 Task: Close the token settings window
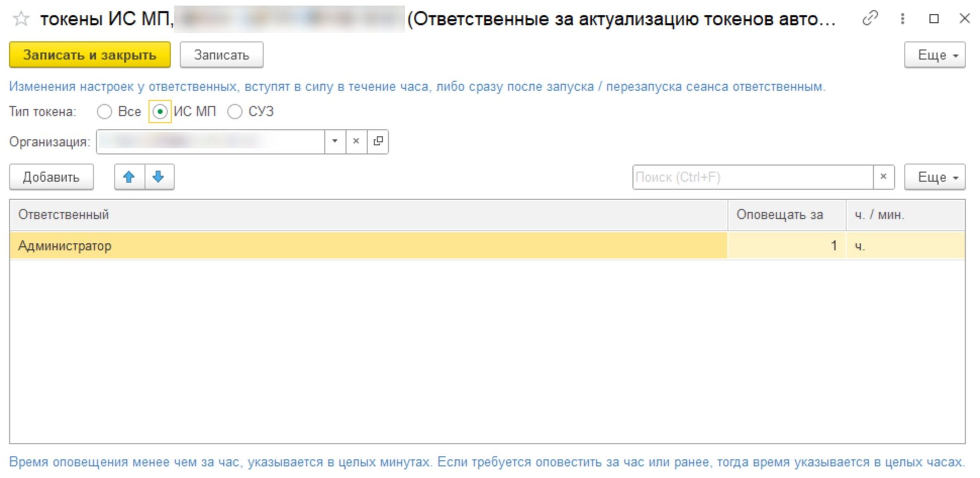coord(965,19)
